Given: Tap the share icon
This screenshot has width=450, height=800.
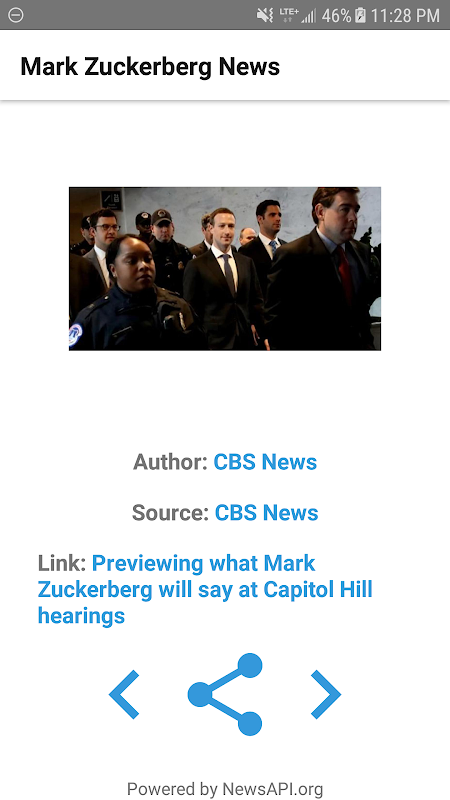Looking at the screenshot, I should [225, 694].
